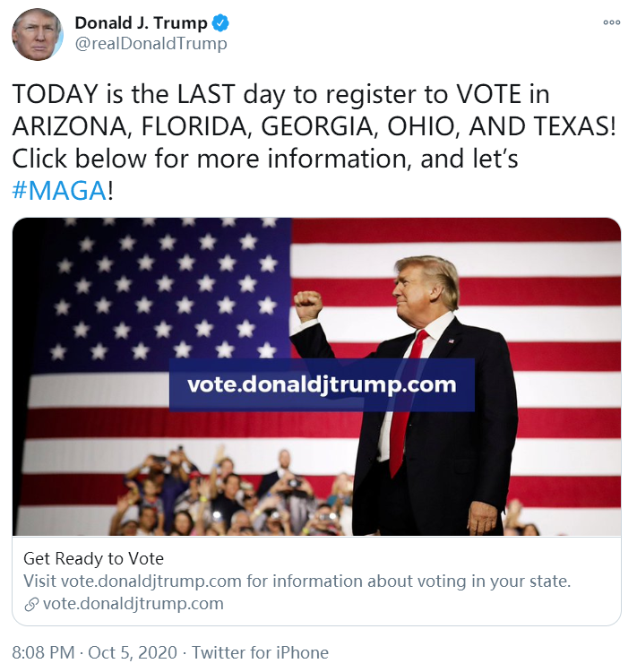
Task: Click the 8:08 PM timestamp
Action: click(45, 652)
